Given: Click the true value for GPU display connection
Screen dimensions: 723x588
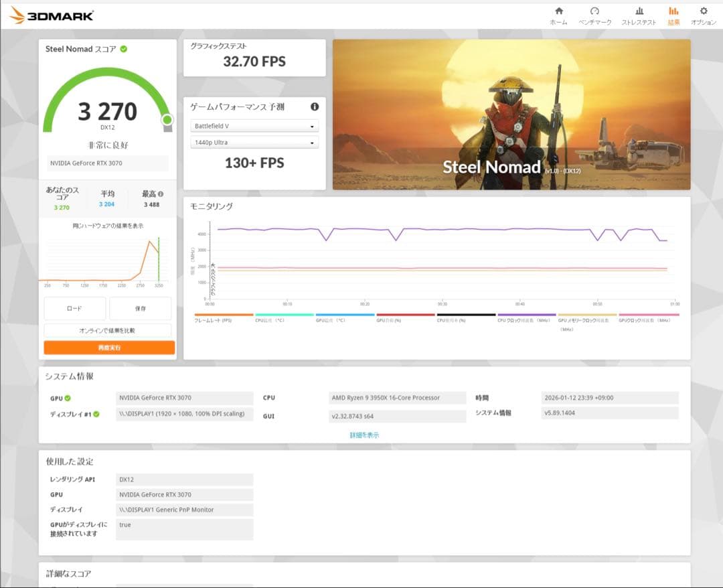Looking at the screenshot, I should [185, 529].
